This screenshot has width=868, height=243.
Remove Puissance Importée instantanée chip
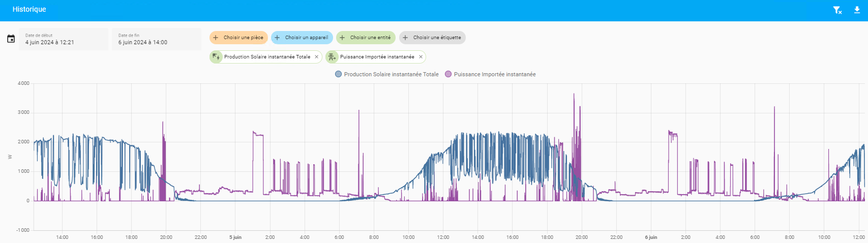click(x=421, y=57)
